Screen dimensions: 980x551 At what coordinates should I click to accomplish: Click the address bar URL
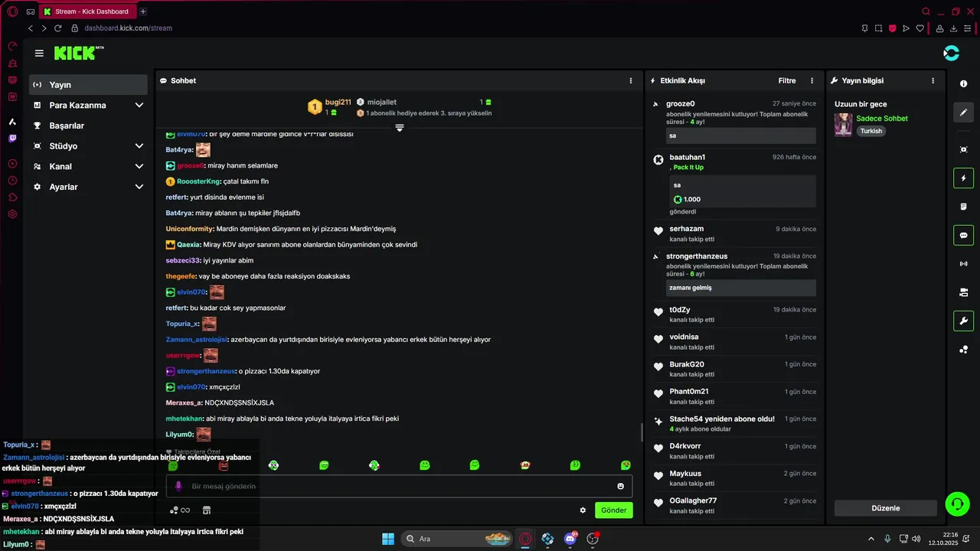click(x=128, y=28)
